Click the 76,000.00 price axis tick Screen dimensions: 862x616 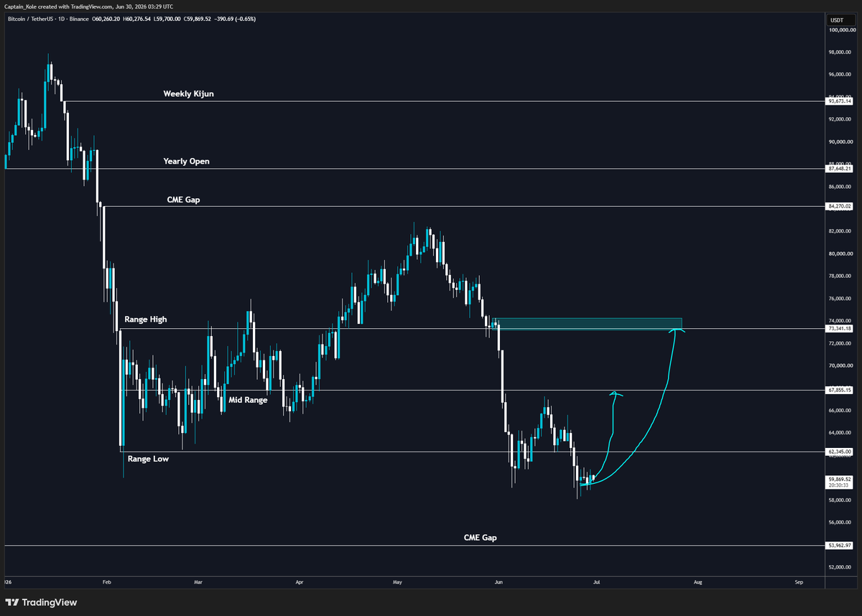[x=839, y=299]
